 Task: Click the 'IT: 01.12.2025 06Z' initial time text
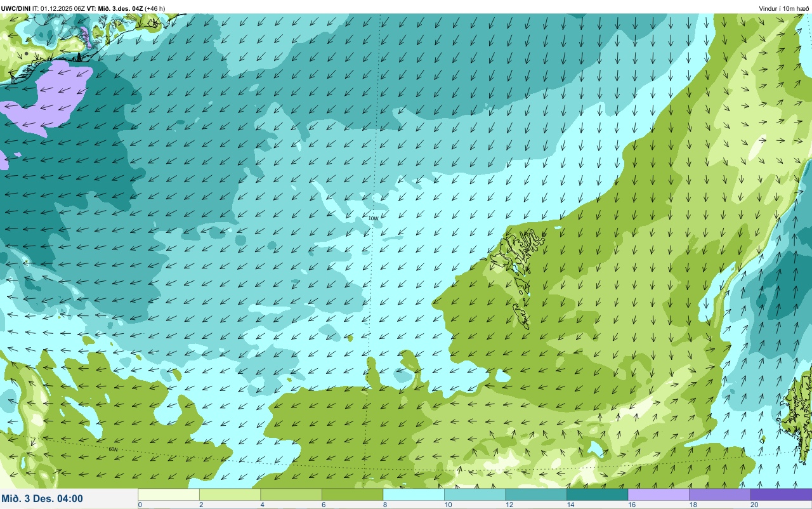click(59, 8)
